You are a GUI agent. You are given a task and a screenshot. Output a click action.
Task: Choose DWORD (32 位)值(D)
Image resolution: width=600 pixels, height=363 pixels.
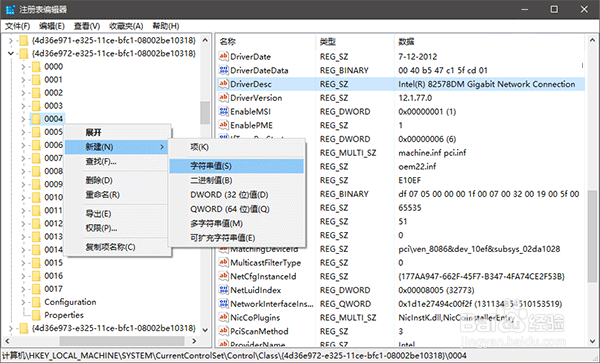(236, 195)
